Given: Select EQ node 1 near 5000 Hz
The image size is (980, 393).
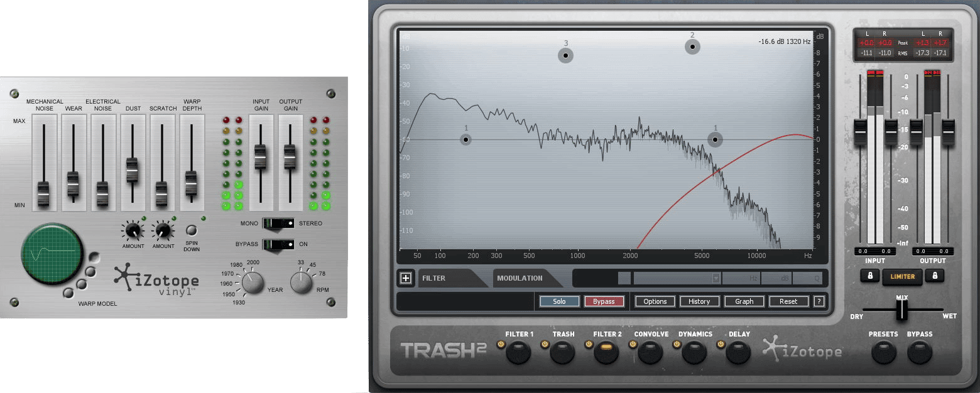Looking at the screenshot, I should tap(715, 139).
